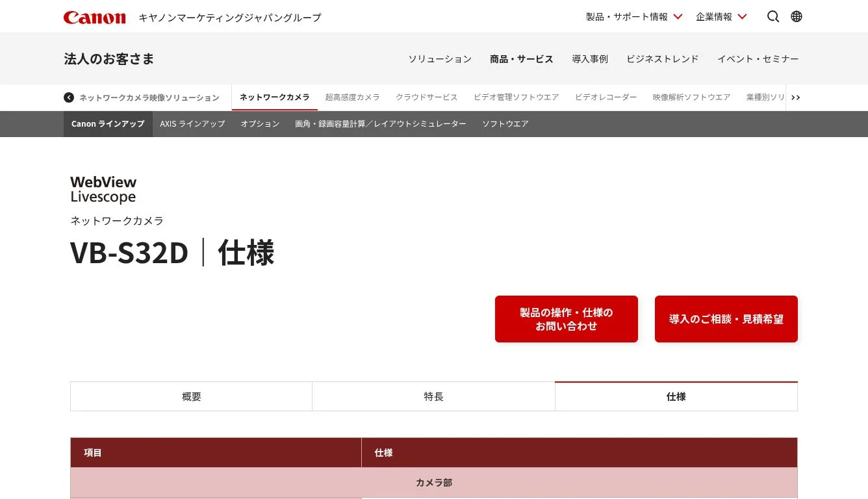This screenshot has width=868, height=499.
Task: Select the 映像解析ソフトウエア category tab
Action: (692, 97)
